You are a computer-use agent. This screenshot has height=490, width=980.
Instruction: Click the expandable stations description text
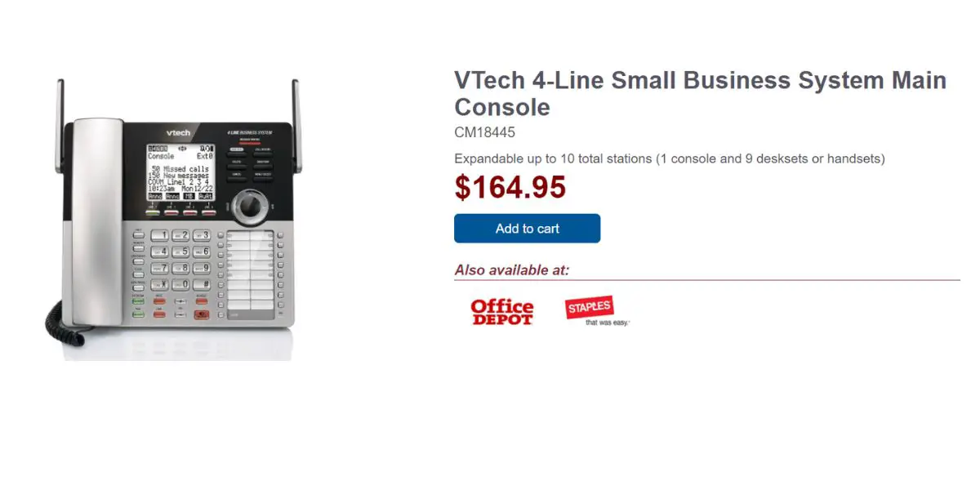pyautogui.click(x=670, y=158)
